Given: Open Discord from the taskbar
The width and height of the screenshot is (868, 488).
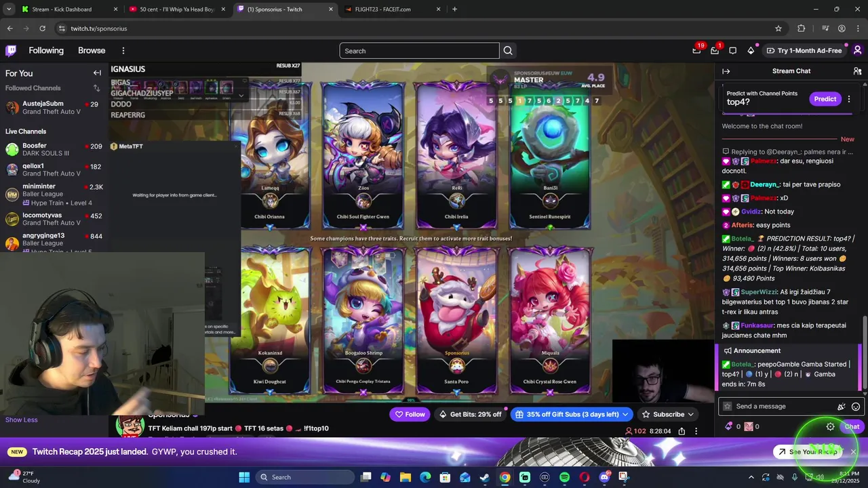Looking at the screenshot, I should [604, 477].
